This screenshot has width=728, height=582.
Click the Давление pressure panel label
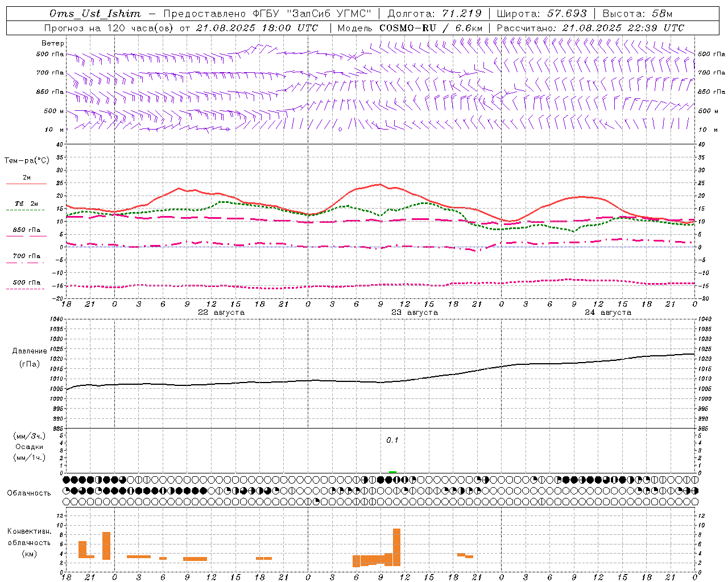click(x=30, y=351)
